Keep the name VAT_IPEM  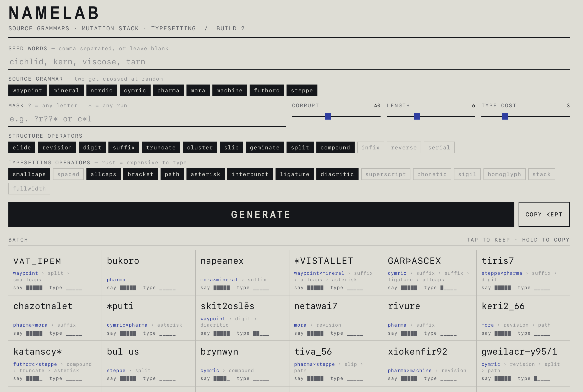tap(55, 273)
